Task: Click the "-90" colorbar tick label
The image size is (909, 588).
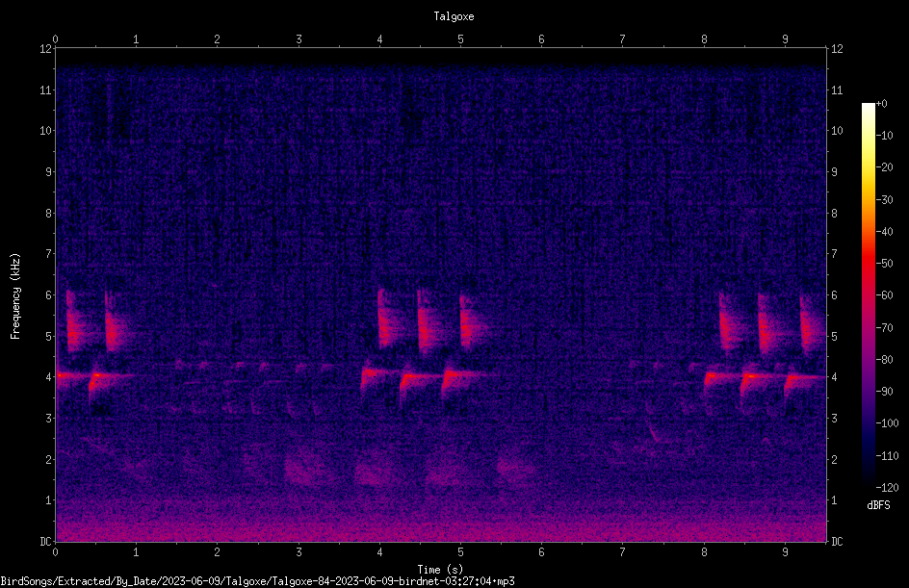Action: pos(885,392)
